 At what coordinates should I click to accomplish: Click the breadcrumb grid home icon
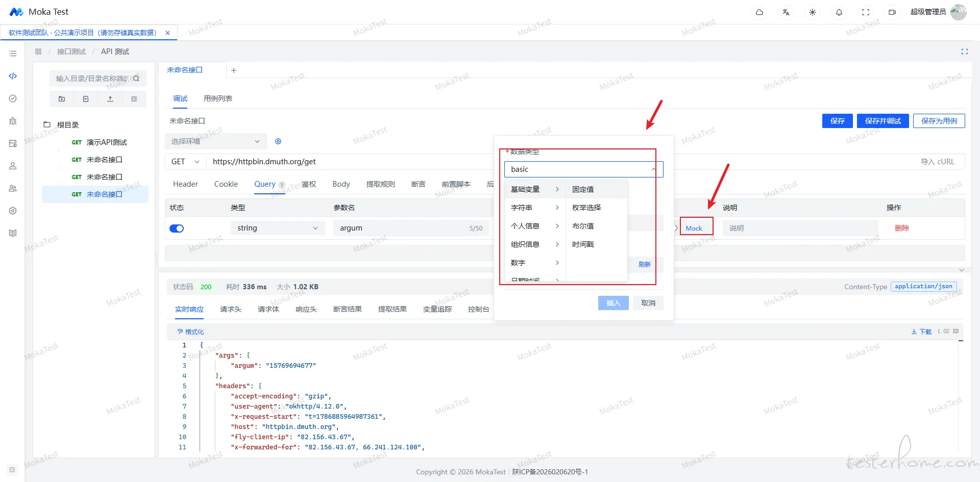tap(38, 52)
